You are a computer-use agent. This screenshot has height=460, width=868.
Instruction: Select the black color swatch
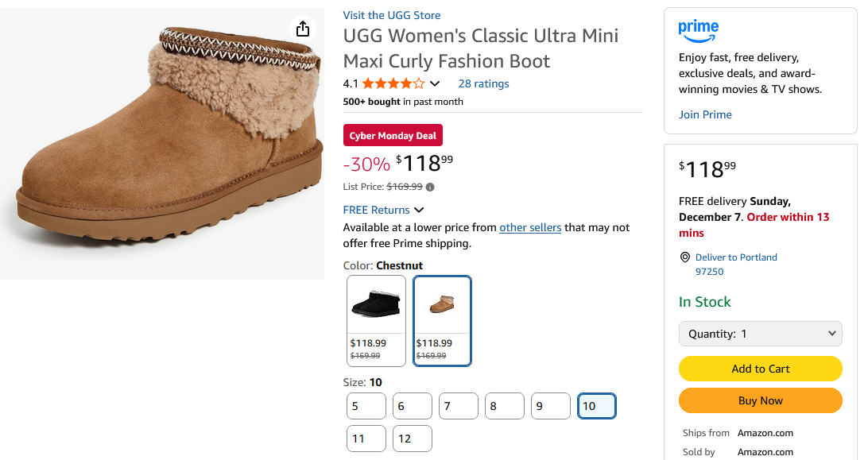coord(376,320)
